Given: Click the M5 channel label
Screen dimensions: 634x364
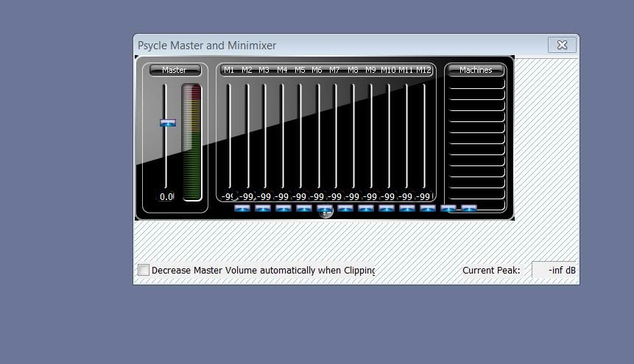Looking at the screenshot, I should [x=300, y=70].
